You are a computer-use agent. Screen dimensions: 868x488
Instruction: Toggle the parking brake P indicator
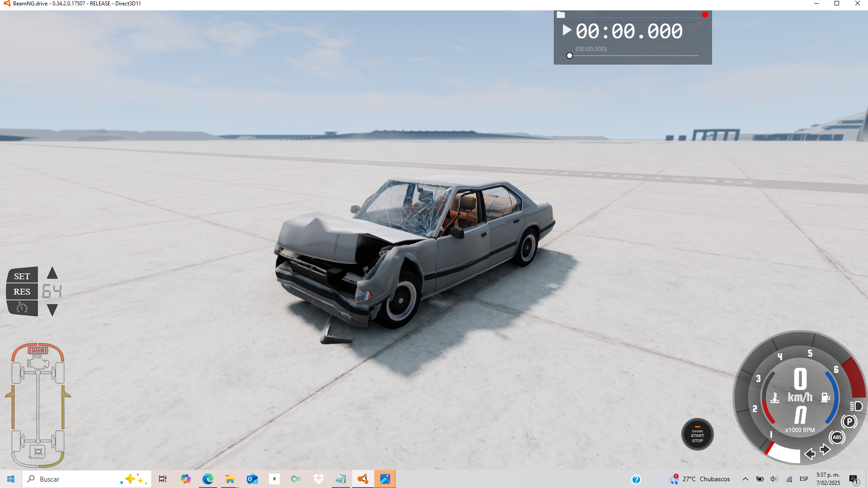pyautogui.click(x=849, y=422)
